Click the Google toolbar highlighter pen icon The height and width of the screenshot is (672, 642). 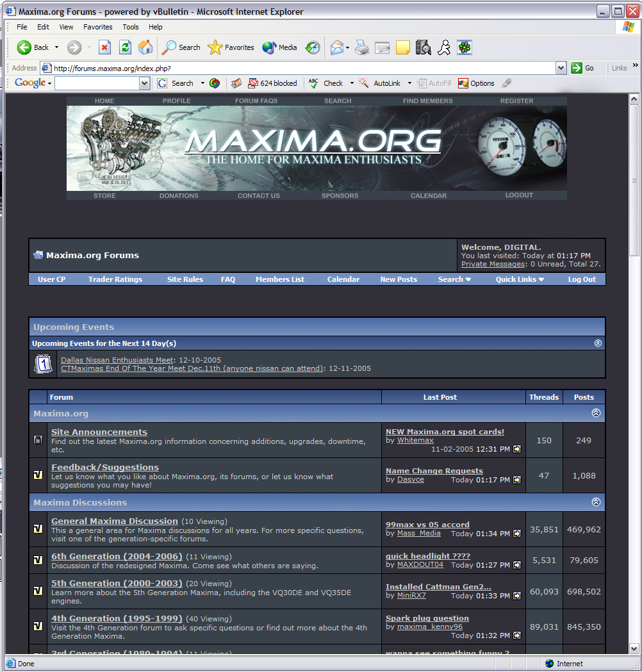pos(507,83)
